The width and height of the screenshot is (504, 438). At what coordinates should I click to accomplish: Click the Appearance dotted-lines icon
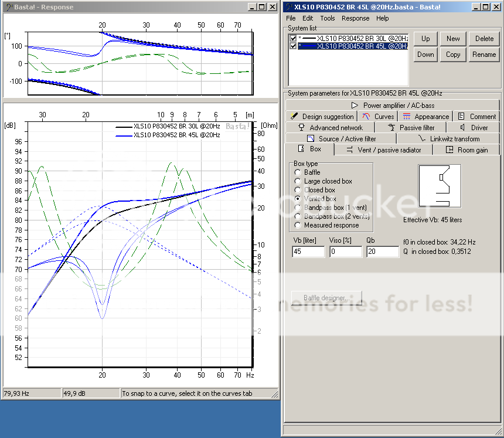click(407, 117)
